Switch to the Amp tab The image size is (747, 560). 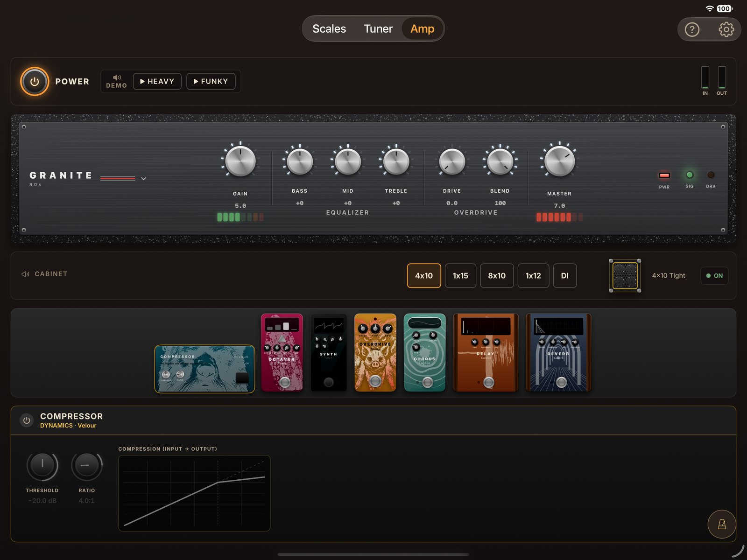point(423,29)
